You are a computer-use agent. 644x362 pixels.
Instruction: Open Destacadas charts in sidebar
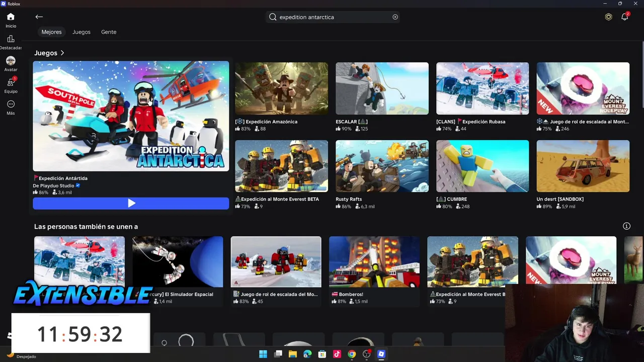coord(11,42)
